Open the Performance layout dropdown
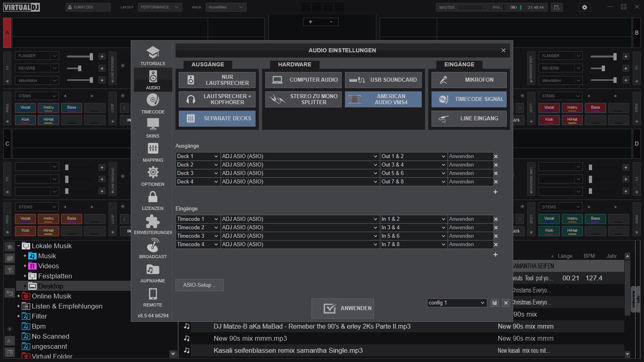The width and height of the screenshot is (644, 362). point(160,7)
